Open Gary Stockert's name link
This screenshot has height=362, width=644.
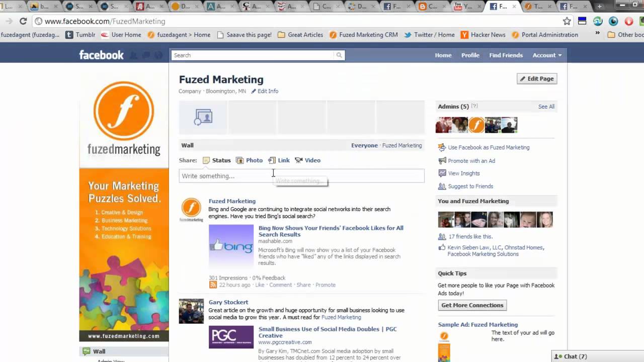pos(228,302)
